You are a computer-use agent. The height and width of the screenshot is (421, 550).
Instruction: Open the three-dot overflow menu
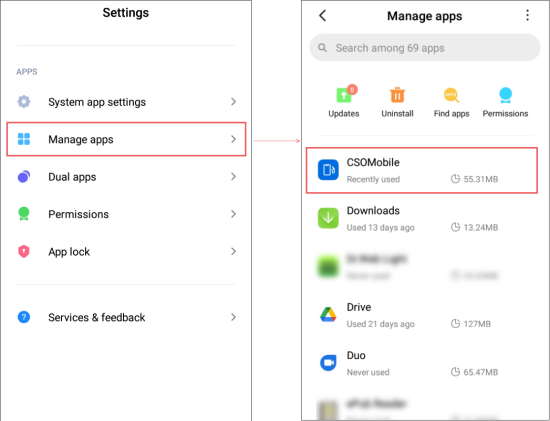click(527, 15)
